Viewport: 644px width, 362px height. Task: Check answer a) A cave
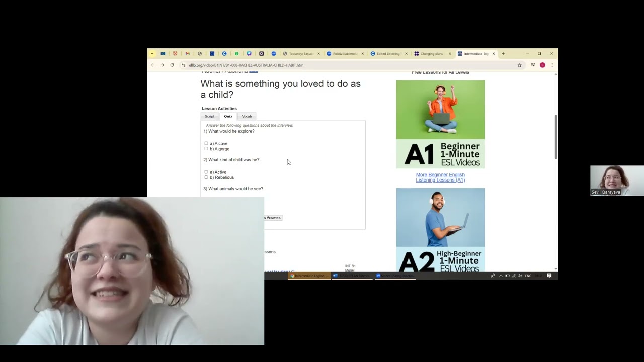(x=206, y=143)
